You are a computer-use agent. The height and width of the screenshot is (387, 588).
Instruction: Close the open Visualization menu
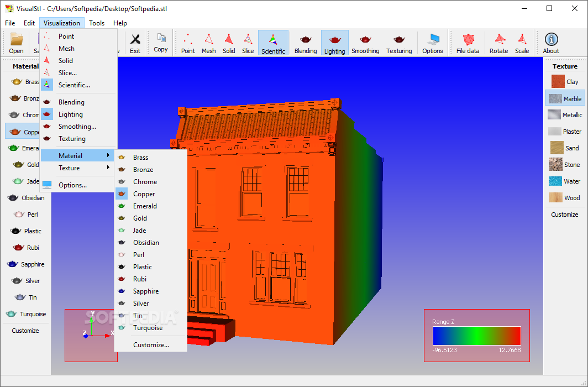pos(62,23)
